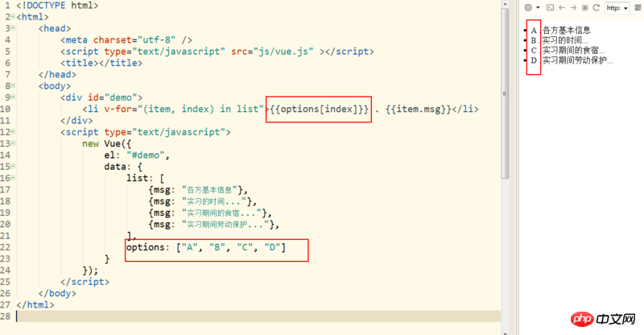The width and height of the screenshot is (644, 335).
Task: Click the 实习的时间 string on line 18
Action: (213, 201)
